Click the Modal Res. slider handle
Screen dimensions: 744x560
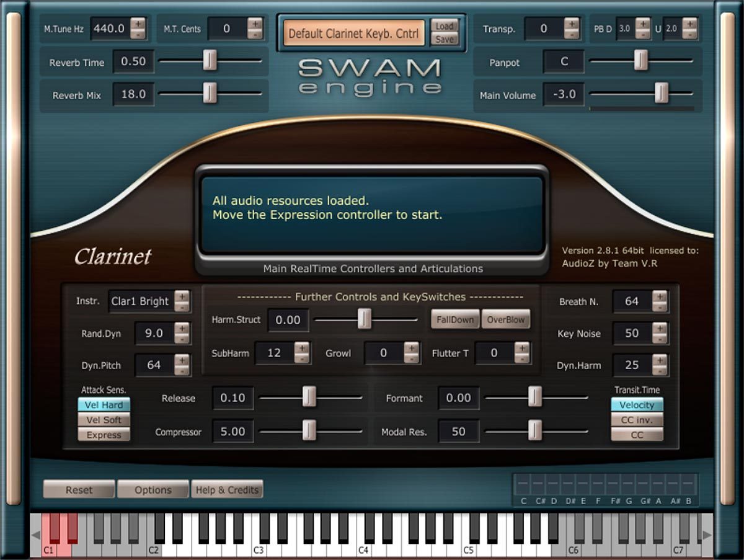[x=534, y=430]
